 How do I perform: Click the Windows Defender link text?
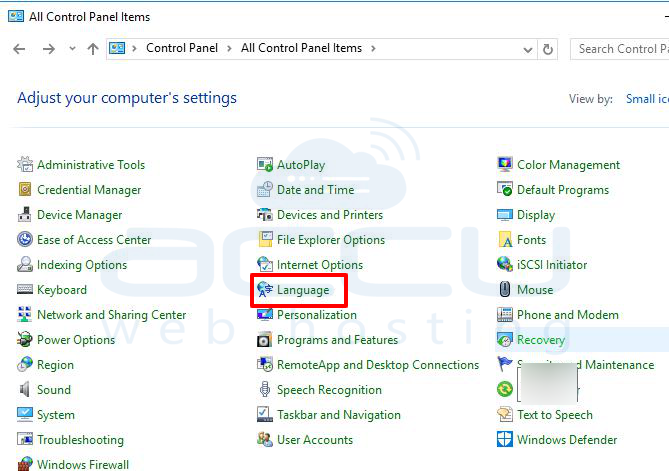(x=567, y=439)
